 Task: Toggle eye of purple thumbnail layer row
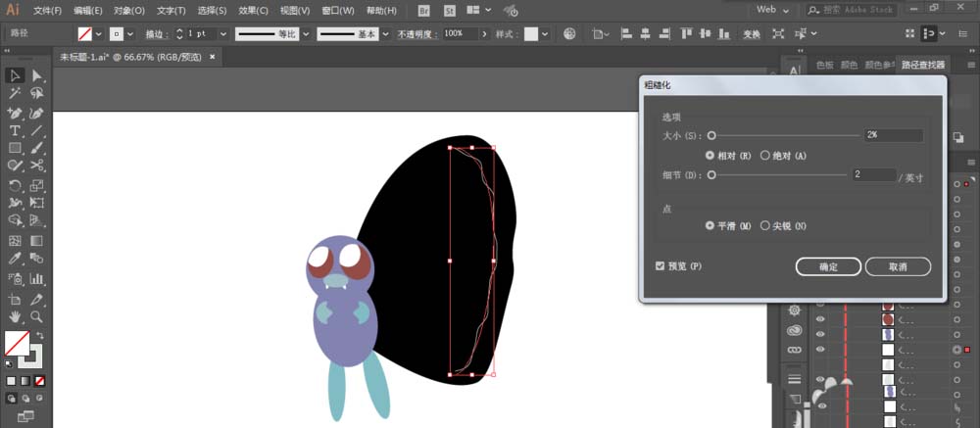pyautogui.click(x=820, y=334)
